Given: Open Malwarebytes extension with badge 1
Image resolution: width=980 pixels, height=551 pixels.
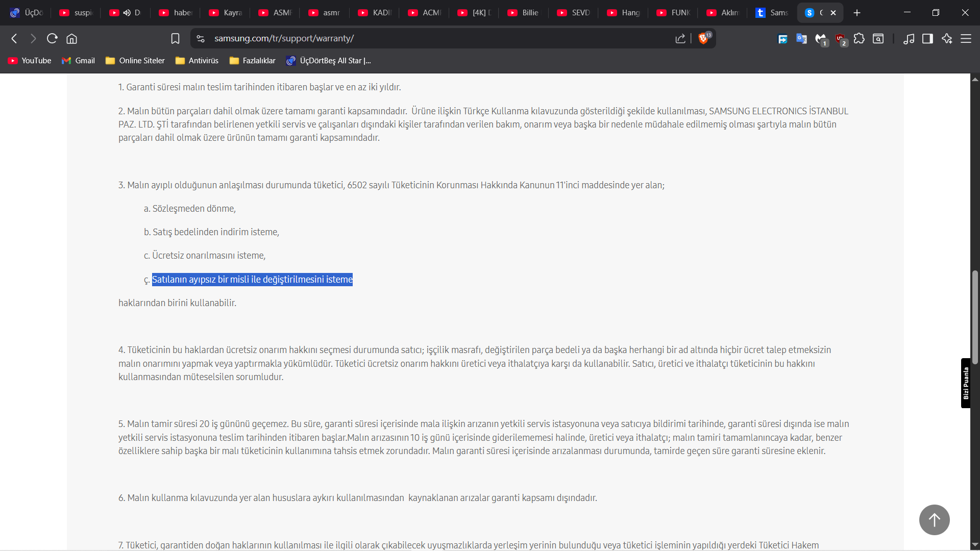Looking at the screenshot, I should 821,39.
